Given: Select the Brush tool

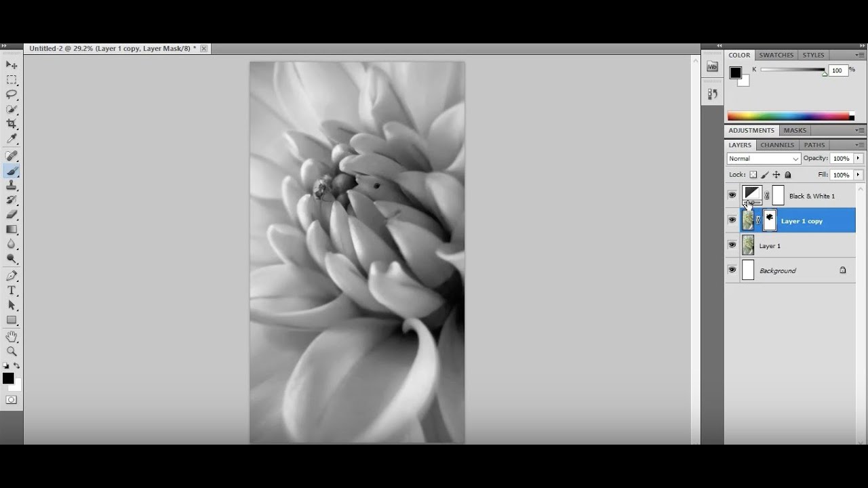Looking at the screenshot, I should point(12,171).
